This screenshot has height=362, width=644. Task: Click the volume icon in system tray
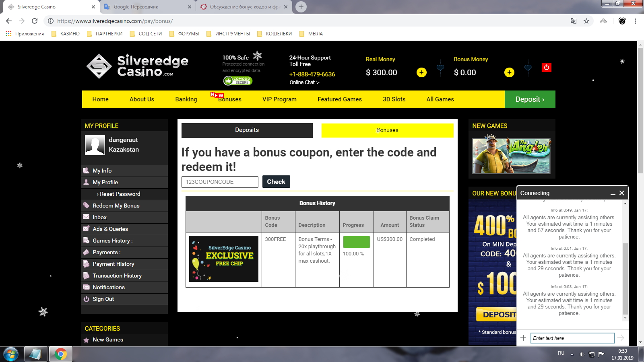click(582, 354)
